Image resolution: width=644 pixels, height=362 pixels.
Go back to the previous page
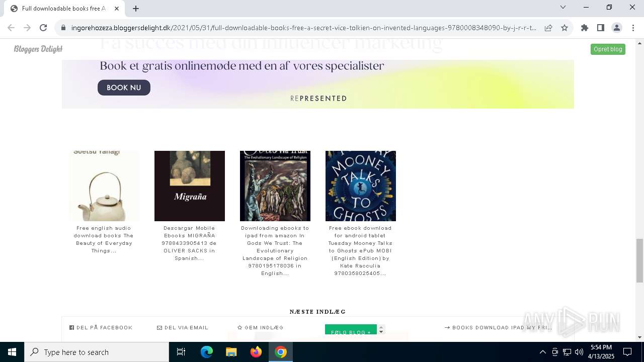click(11, 28)
